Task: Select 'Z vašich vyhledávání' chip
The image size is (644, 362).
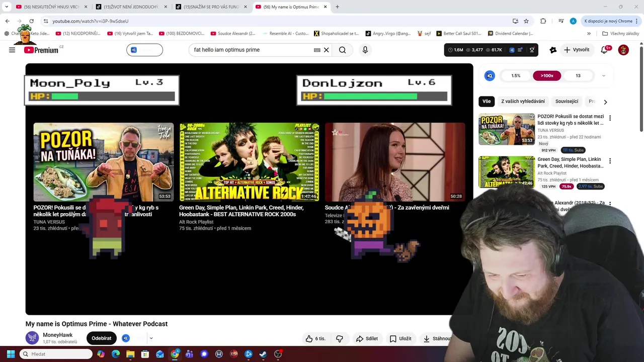Action: (x=523, y=101)
